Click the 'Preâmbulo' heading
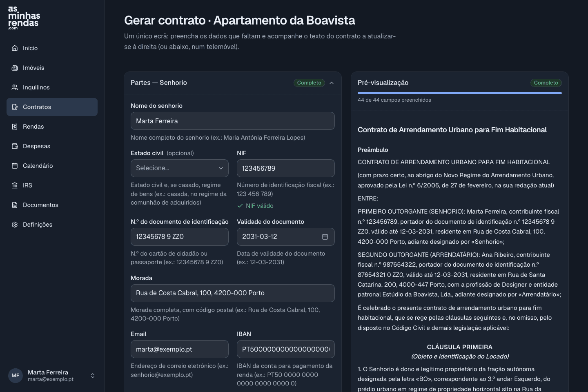 tap(373, 150)
